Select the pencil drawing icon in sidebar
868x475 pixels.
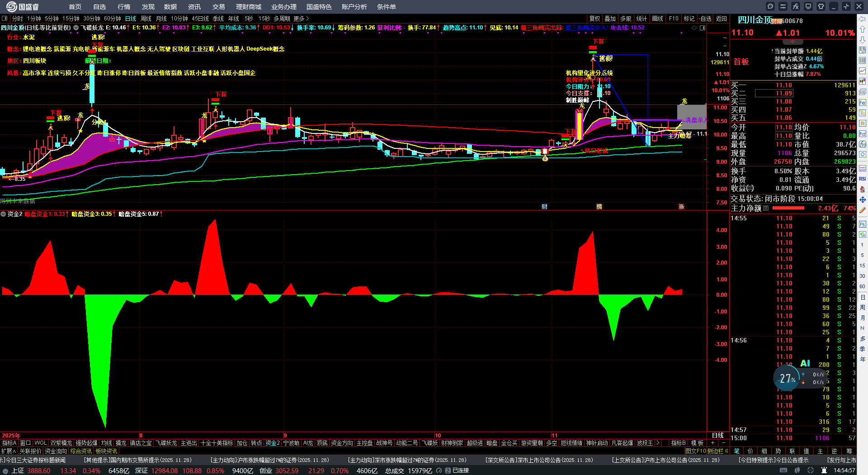tap(863, 210)
